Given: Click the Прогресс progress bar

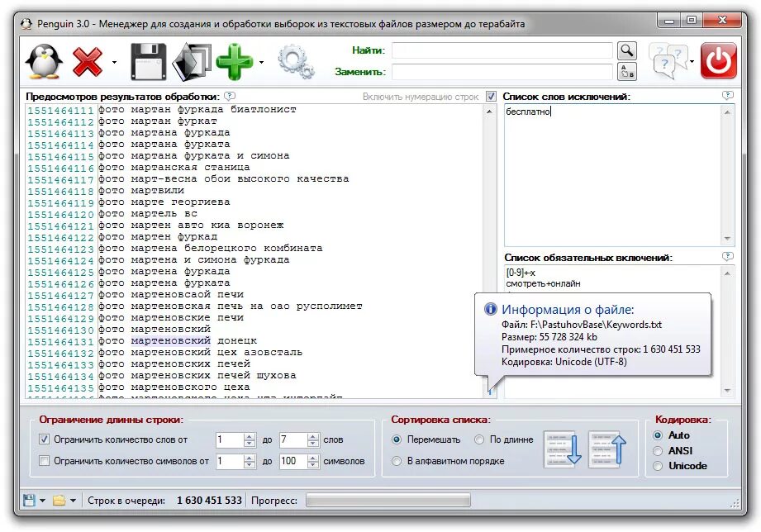Looking at the screenshot, I should pyautogui.click(x=388, y=501).
